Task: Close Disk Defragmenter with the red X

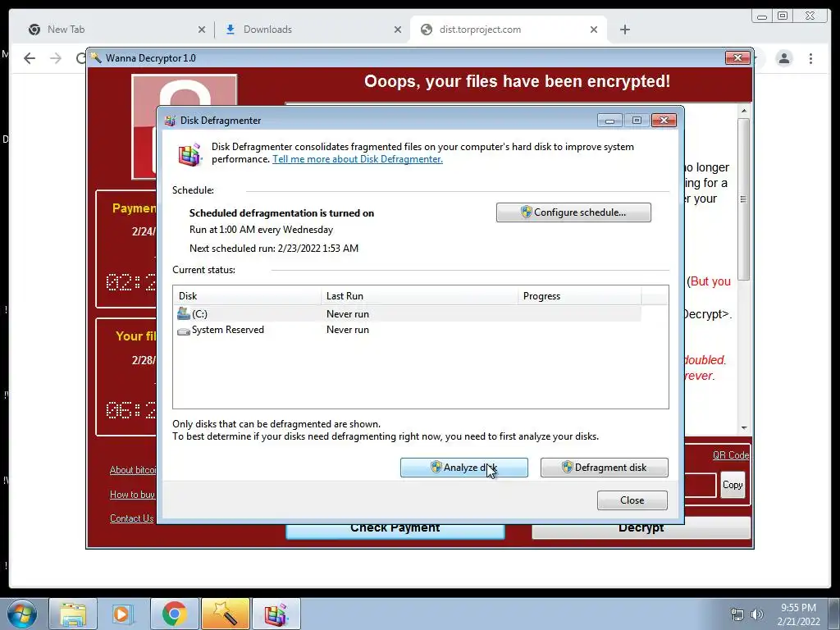Action: (x=664, y=121)
